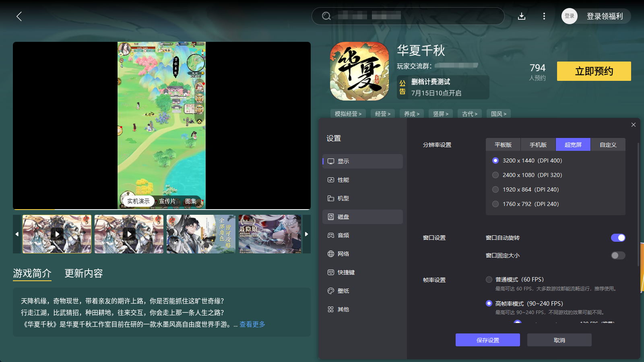644x362 pixels.
Task: Switch to 超宽屏 resolution tab
Action: coord(573,144)
